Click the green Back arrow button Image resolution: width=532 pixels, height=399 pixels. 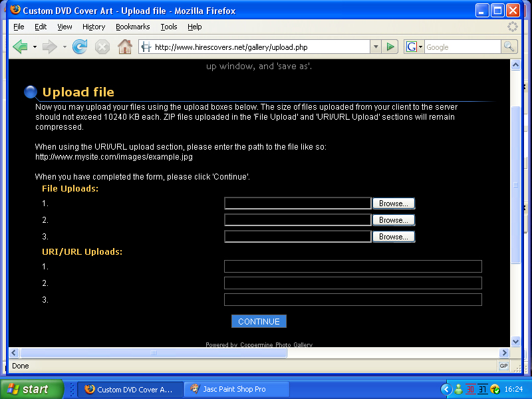(x=20, y=47)
